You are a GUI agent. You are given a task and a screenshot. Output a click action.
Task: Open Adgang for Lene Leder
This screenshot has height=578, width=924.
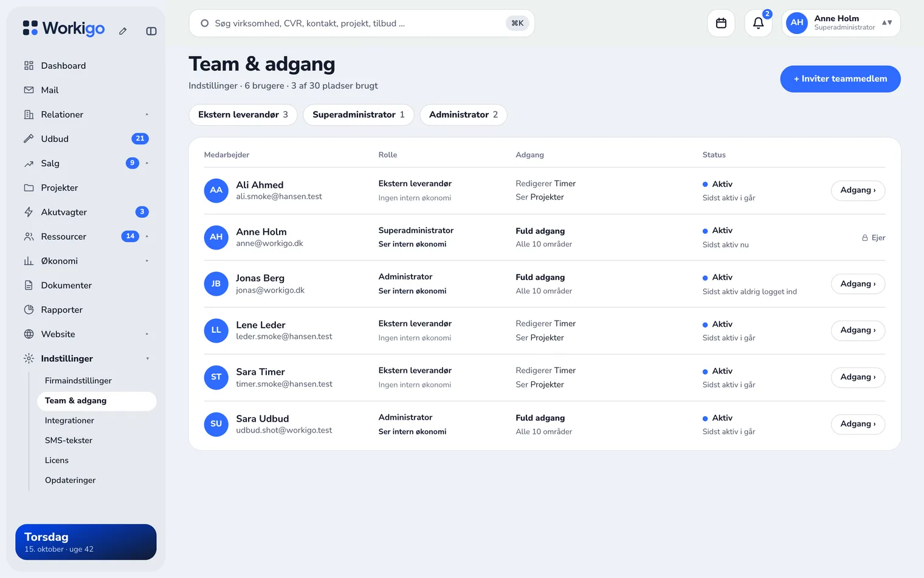point(858,330)
